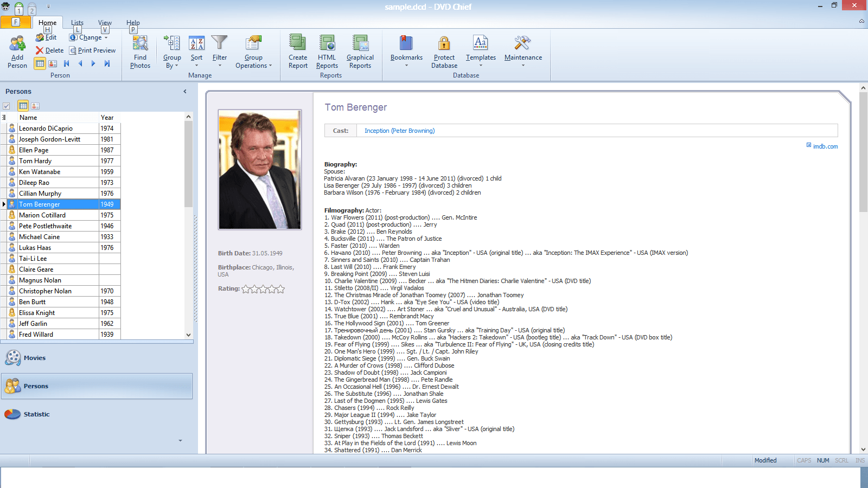Viewport: 868px width, 488px height.
Task: Open the Filter dropdown
Action: click(220, 52)
